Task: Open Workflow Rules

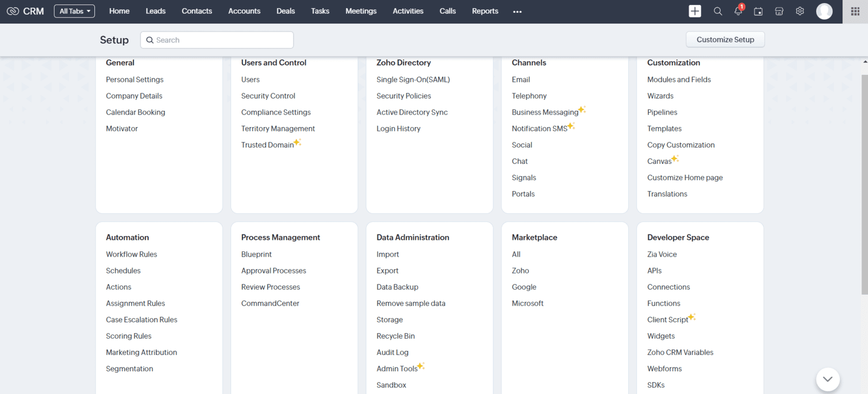Action: coord(131,254)
